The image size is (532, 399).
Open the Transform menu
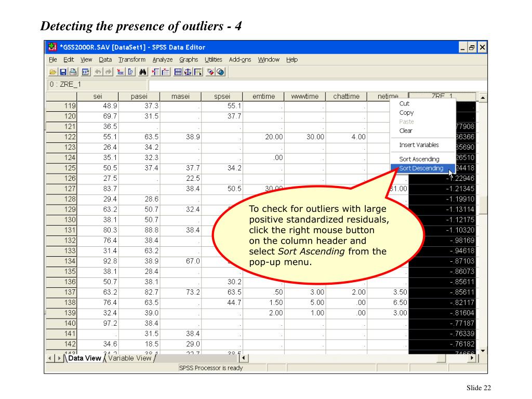click(x=131, y=60)
